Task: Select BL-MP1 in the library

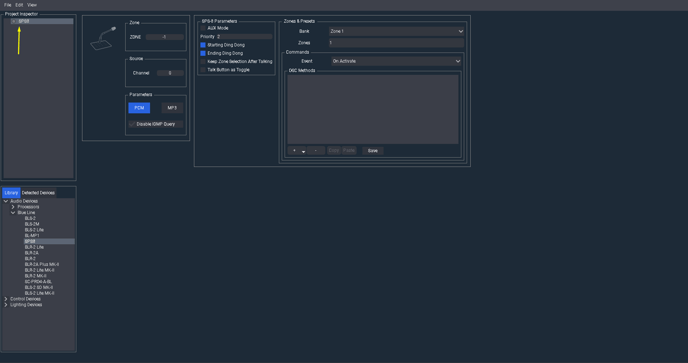Action: [x=32, y=236]
